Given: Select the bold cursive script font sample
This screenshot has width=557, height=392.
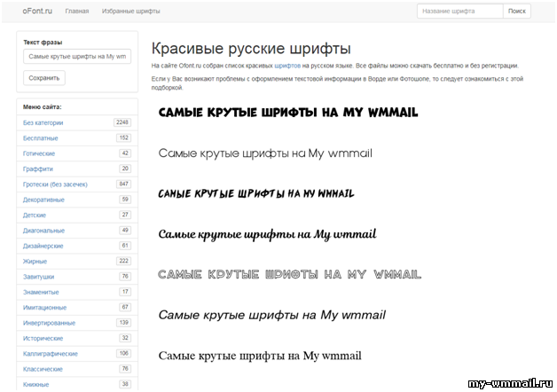Looking at the screenshot, I should 267,234.
